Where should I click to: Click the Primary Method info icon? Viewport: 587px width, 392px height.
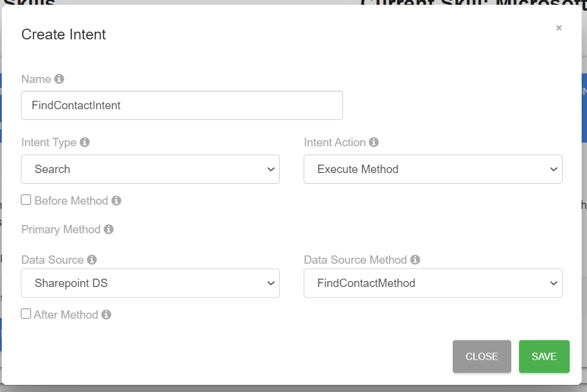click(109, 229)
